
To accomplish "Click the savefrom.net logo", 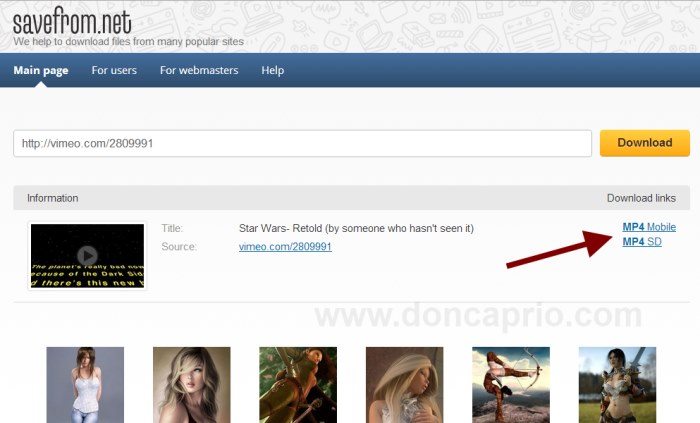I will point(72,21).
